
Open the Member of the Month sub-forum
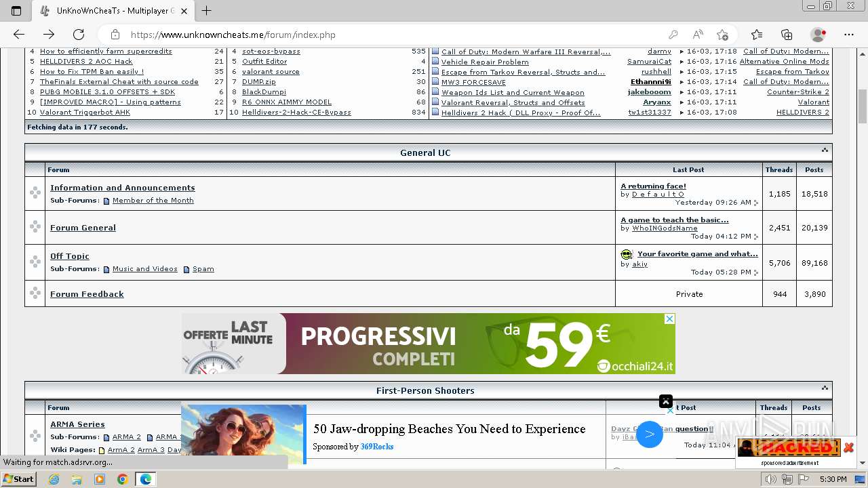pos(153,201)
